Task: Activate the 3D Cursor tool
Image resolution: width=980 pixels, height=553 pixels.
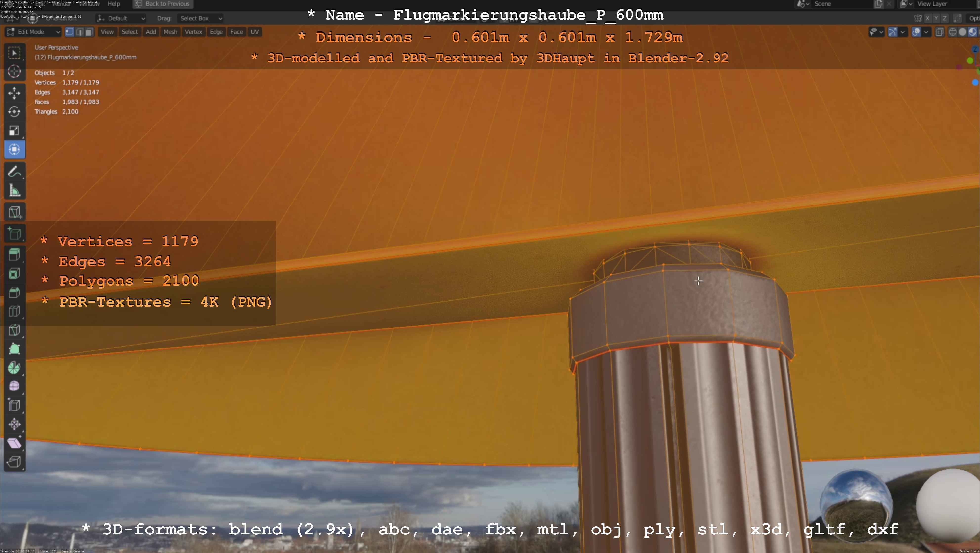Action: point(14,71)
